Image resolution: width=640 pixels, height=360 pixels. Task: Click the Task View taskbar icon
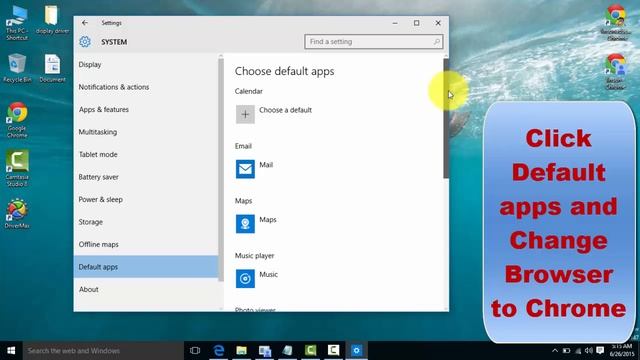tap(195, 351)
